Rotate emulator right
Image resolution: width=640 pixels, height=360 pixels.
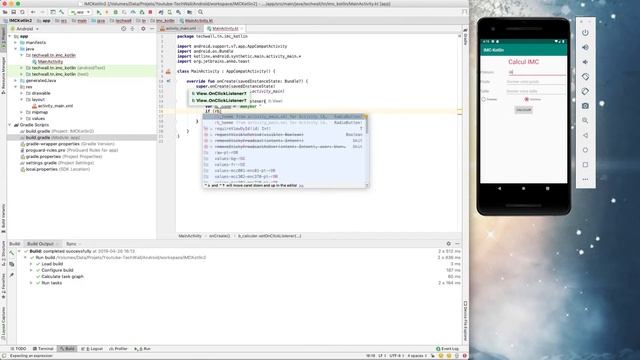click(x=585, y=91)
